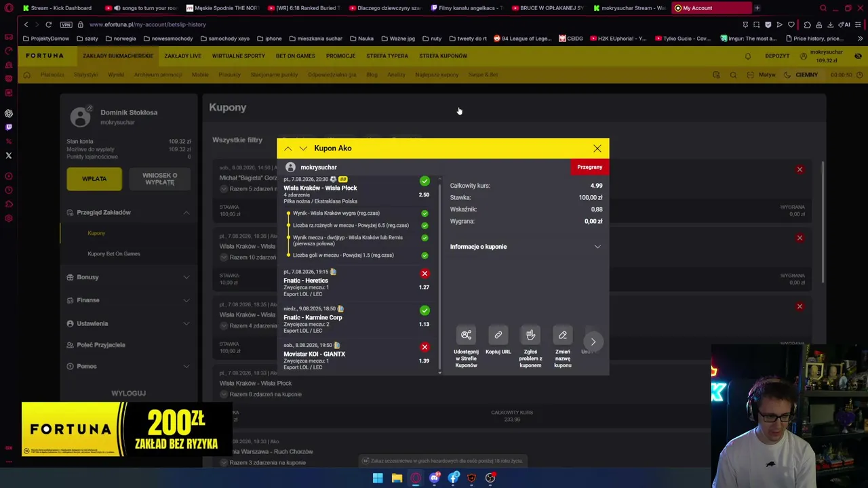
Task: Select the Fnatic - Karmine Corp match title
Action: 313,317
